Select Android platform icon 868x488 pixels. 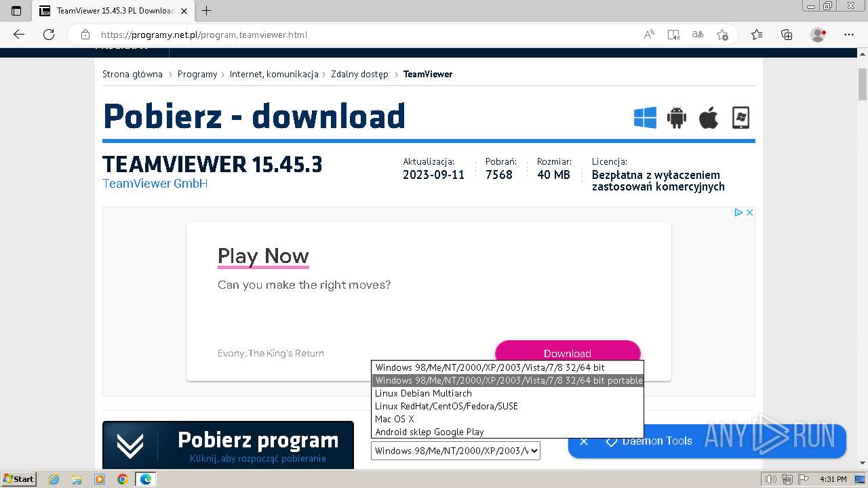[677, 117]
